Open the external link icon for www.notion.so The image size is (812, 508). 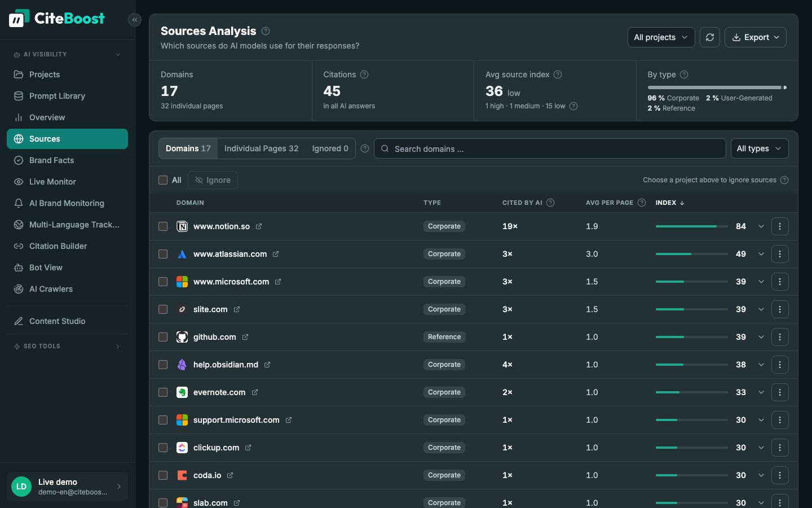click(x=259, y=226)
